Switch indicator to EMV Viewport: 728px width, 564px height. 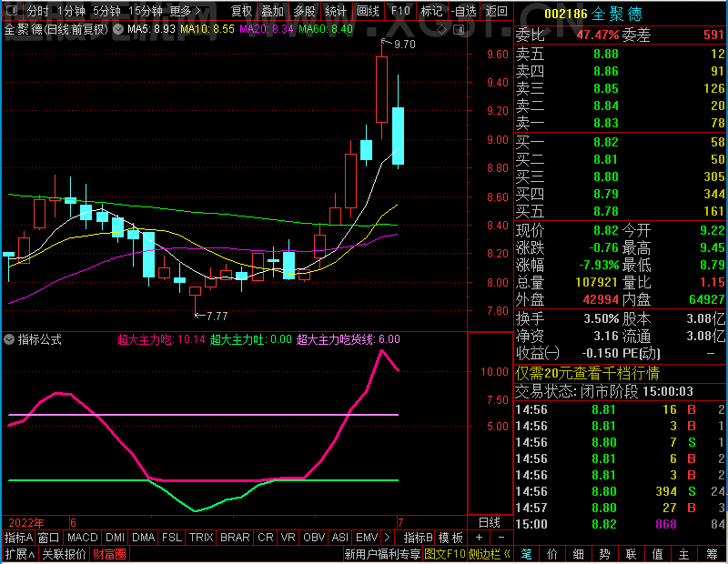point(367,538)
